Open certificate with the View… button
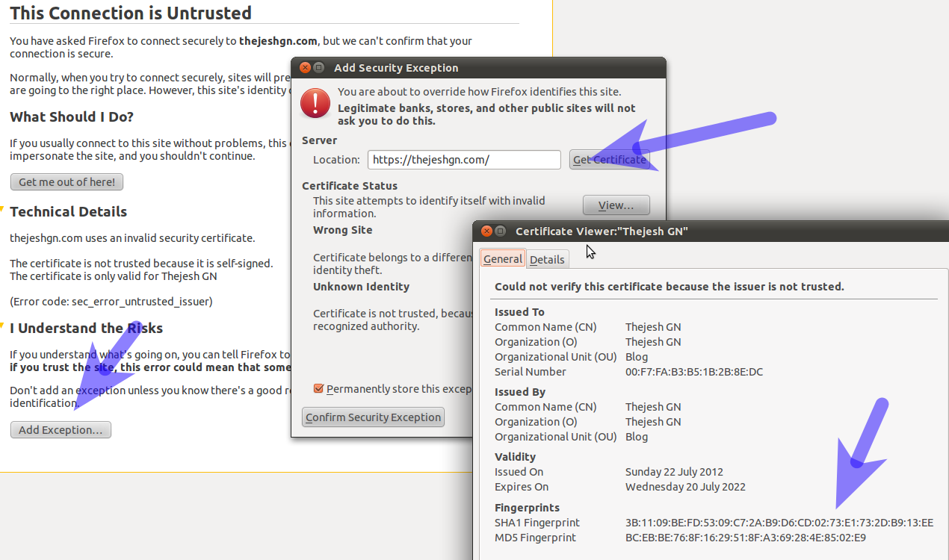 pyautogui.click(x=616, y=205)
